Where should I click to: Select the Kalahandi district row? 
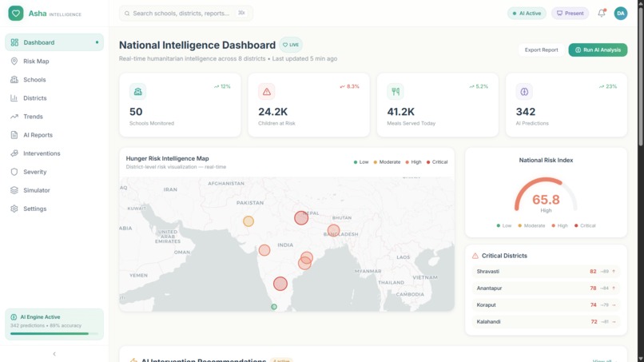pyautogui.click(x=546, y=322)
